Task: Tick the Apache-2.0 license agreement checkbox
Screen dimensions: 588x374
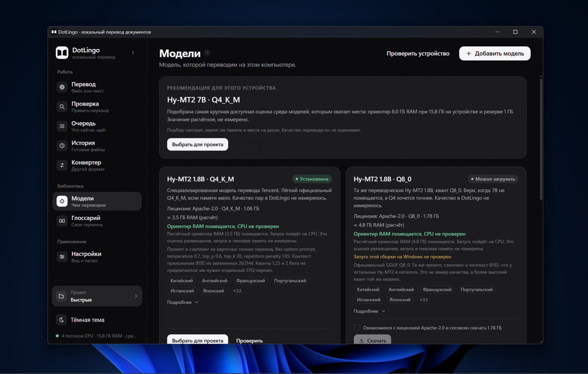Action: [357, 328]
